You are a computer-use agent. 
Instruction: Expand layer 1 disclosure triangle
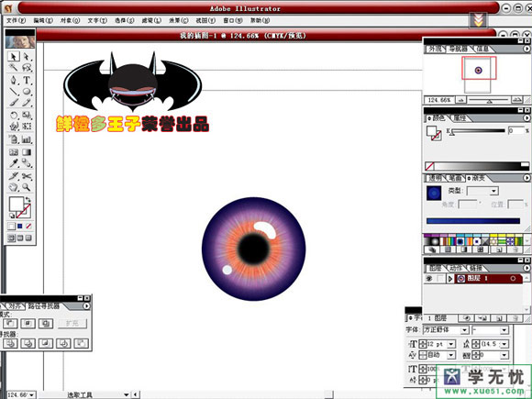450,279
